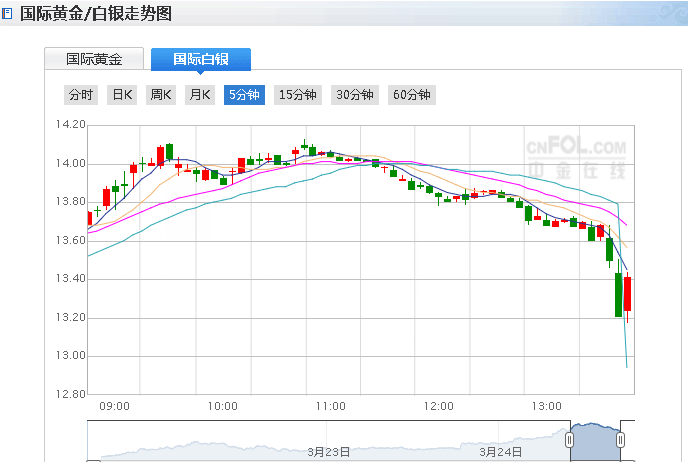The width and height of the screenshot is (688, 462).
Task: Click the last red candlestick on the chart
Action: [627, 294]
